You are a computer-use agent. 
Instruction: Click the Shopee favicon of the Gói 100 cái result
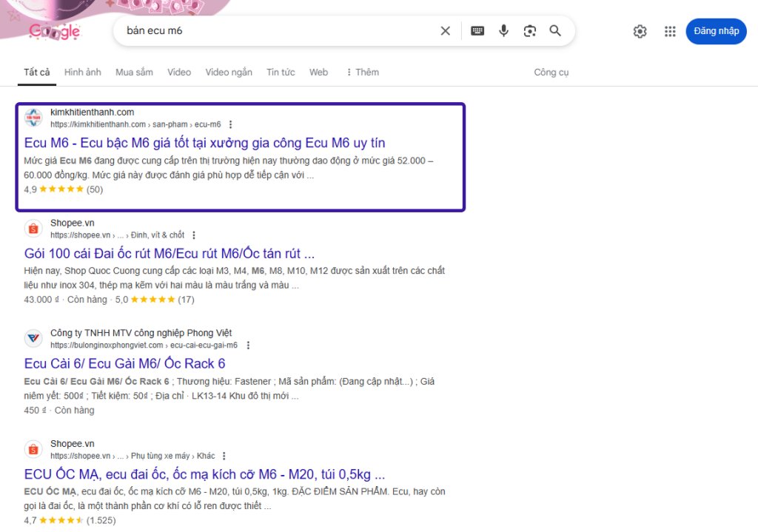click(33, 229)
